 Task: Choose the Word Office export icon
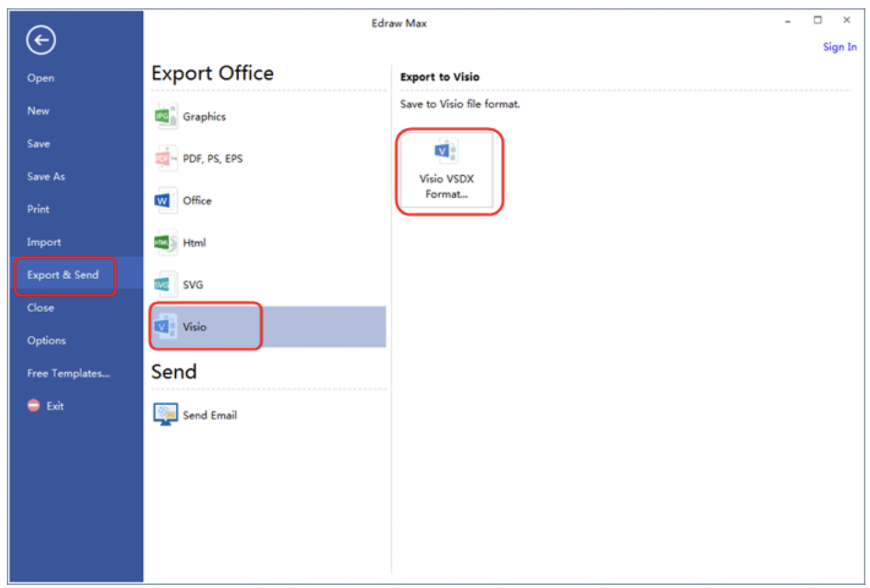tap(165, 200)
